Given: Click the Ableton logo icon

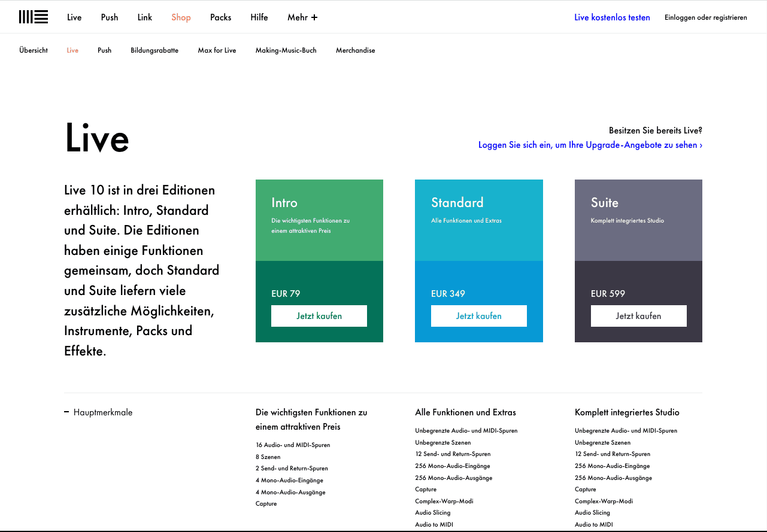Looking at the screenshot, I should 33,17.
